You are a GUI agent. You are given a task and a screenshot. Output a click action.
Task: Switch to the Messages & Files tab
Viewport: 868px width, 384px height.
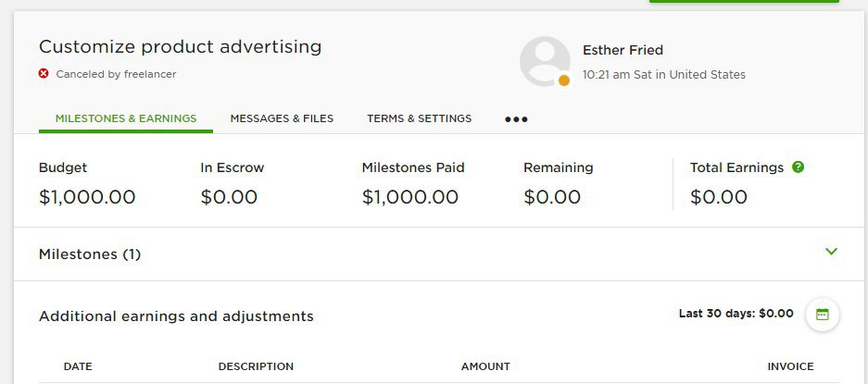282,118
